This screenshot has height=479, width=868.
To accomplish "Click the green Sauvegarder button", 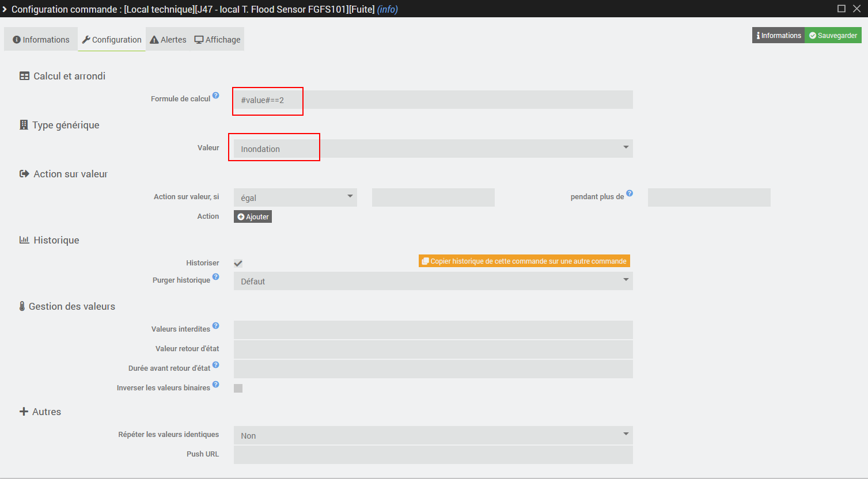I will click(x=833, y=36).
